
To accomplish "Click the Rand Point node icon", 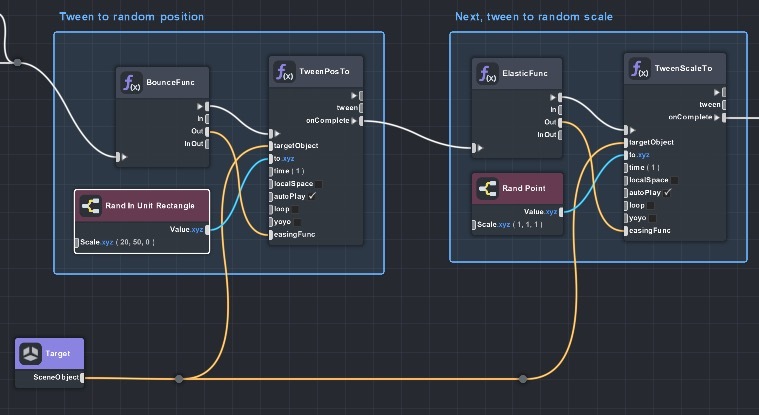I will coord(486,188).
